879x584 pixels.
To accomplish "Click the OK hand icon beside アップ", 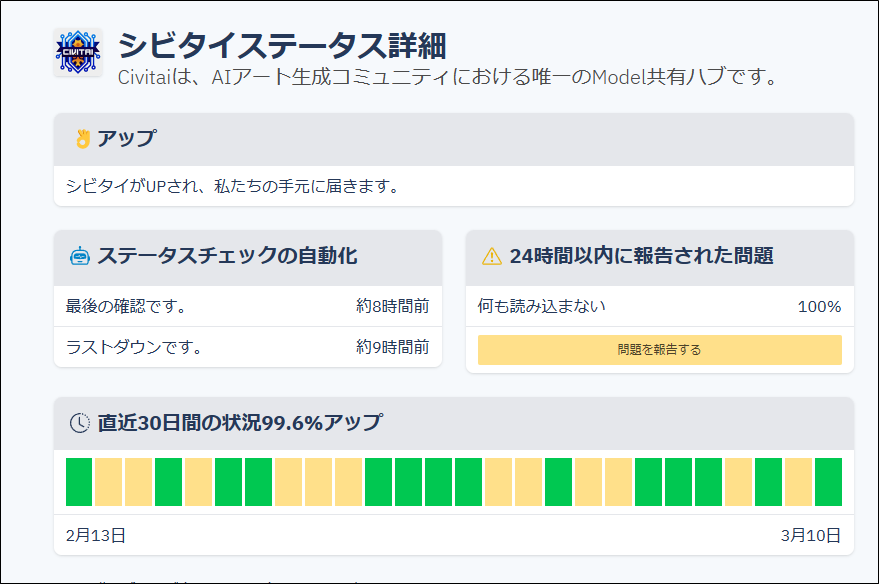I will [x=82, y=139].
